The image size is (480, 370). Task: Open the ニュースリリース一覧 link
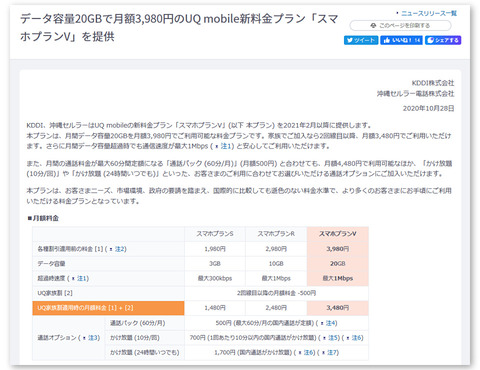pos(429,13)
